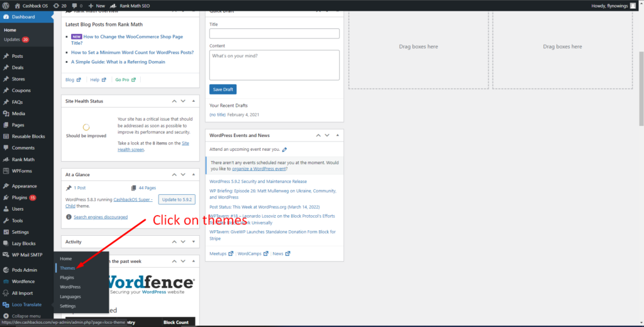Click the Save Draft button

pos(223,89)
